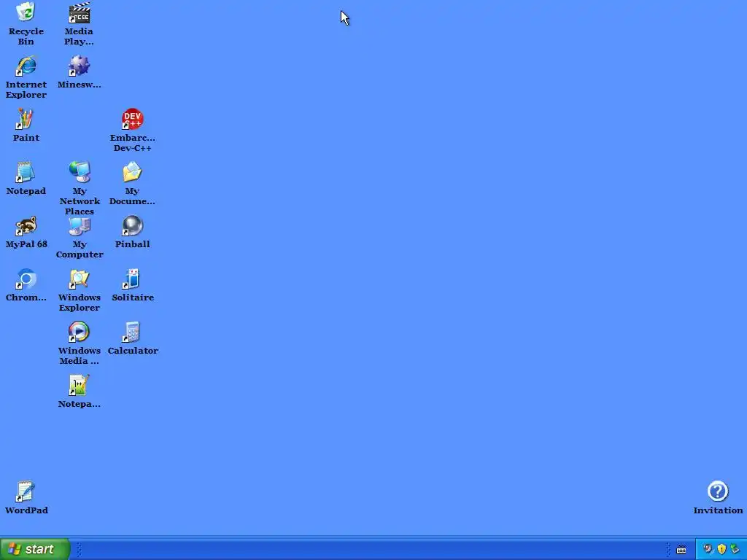The width and height of the screenshot is (747, 560).
Task: Select the Minesweeper shortcut icon
Action: pos(79,66)
